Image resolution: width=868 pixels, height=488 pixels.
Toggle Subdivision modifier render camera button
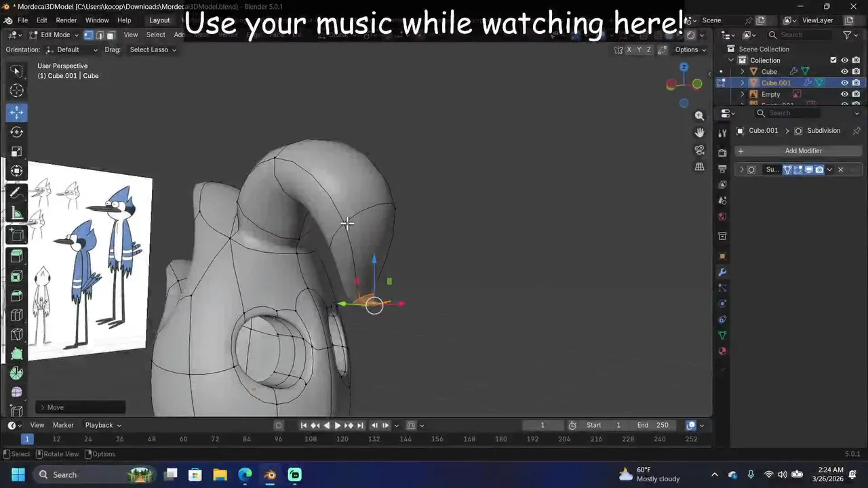pos(819,169)
